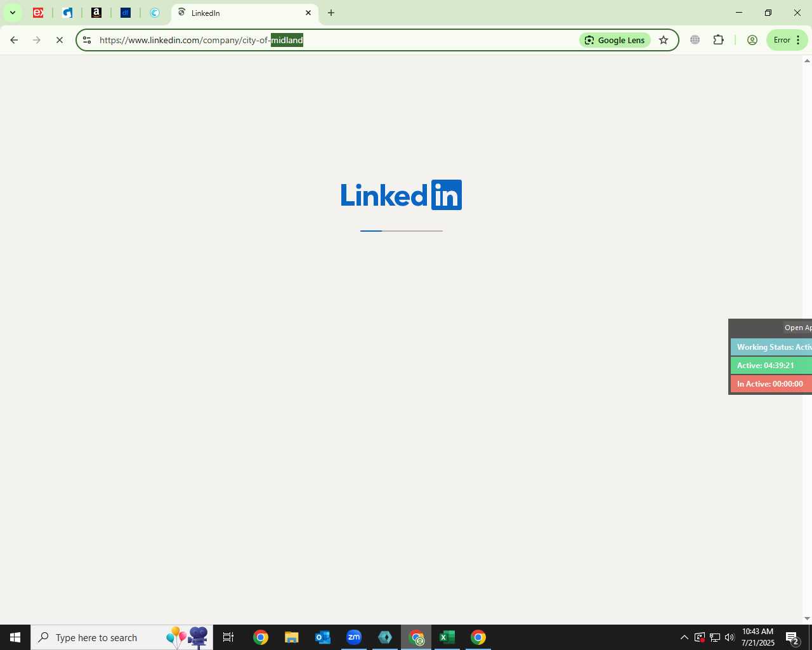Open the notification center with 2 alerts

coord(792,637)
